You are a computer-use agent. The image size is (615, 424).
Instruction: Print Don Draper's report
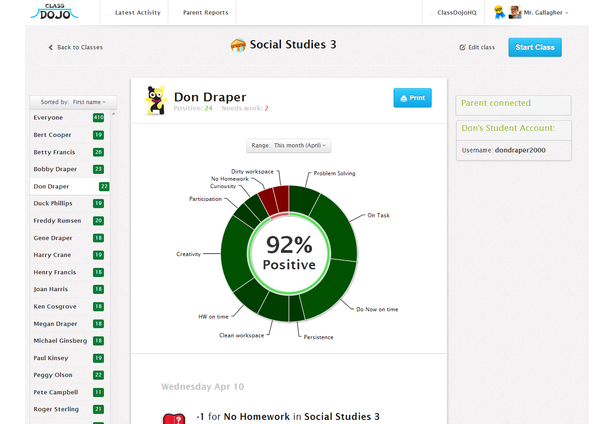(413, 98)
